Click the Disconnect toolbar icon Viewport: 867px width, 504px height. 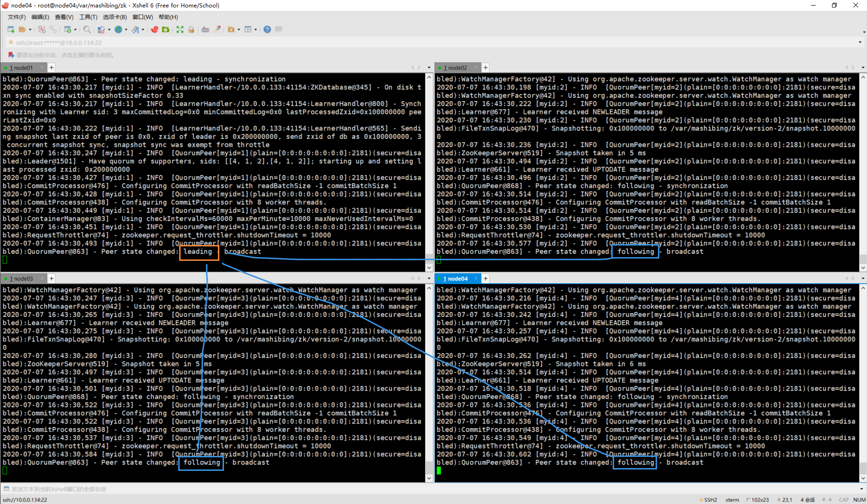42,29
